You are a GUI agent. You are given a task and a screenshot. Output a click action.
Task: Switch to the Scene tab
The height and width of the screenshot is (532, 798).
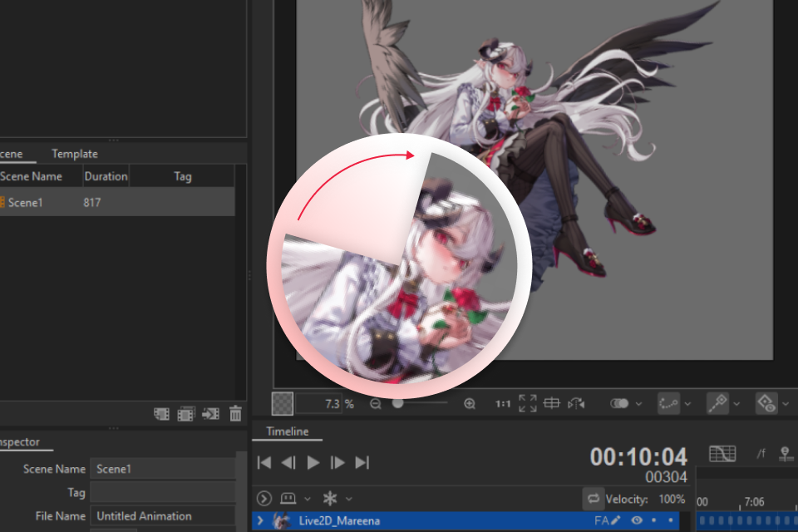pyautogui.click(x=11, y=154)
